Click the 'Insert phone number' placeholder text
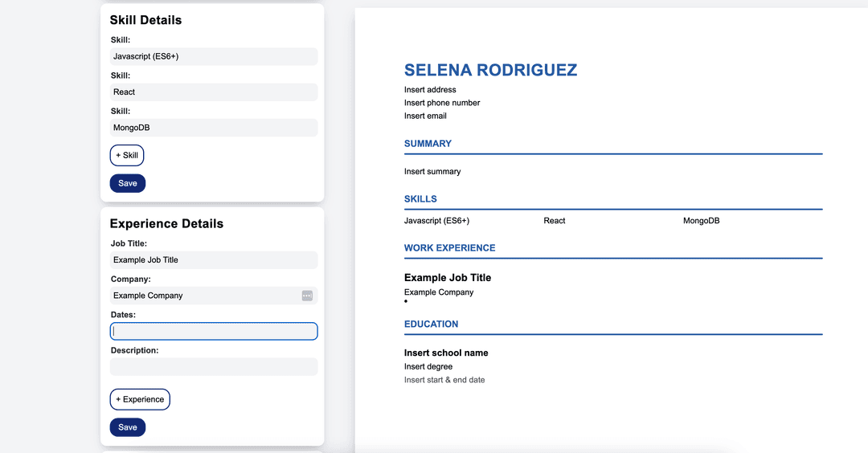This screenshot has height=453, width=868. [442, 103]
